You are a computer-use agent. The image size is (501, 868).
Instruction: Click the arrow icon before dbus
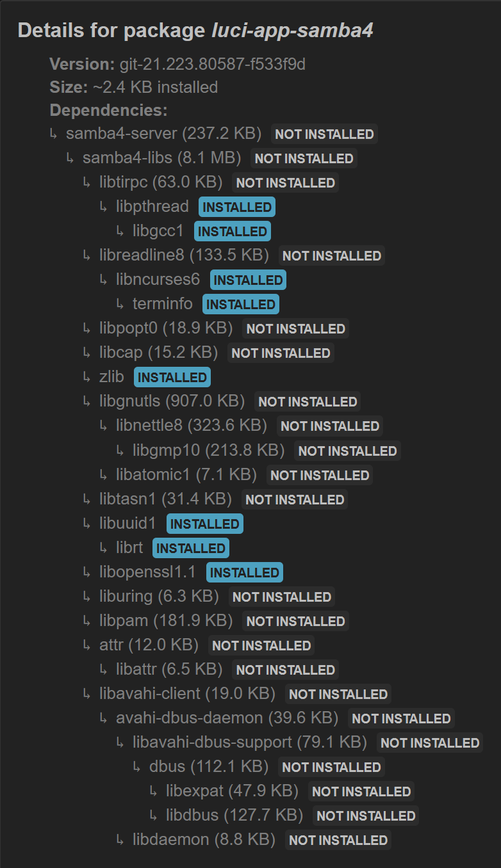[137, 767]
